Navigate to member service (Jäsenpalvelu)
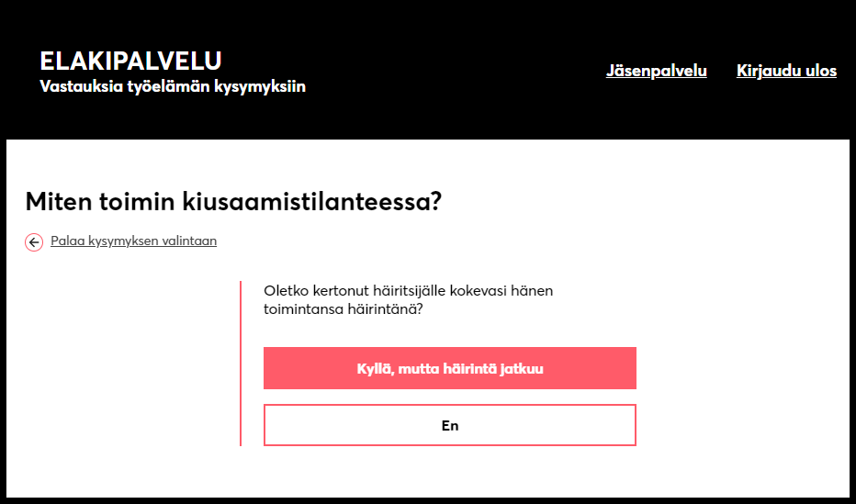Screen dimensions: 856x504 [656, 71]
